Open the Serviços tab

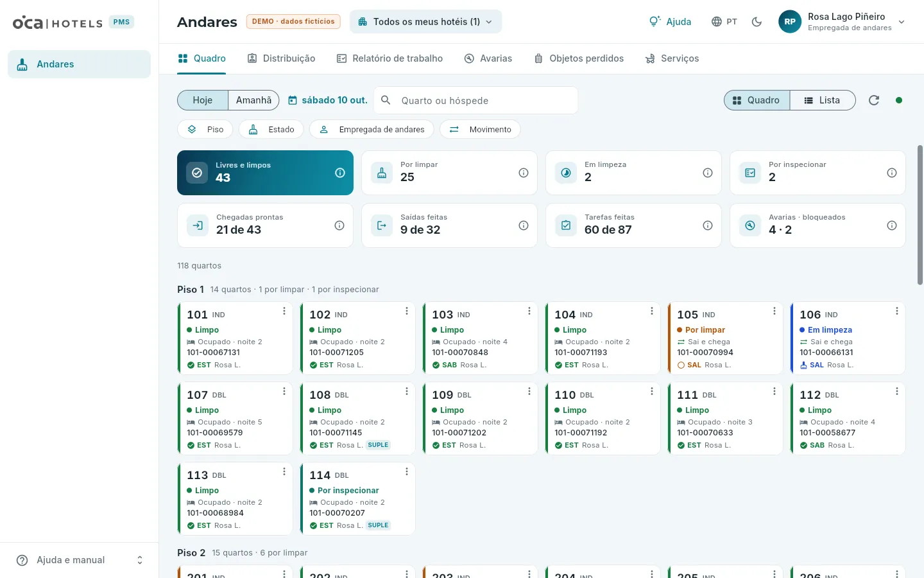point(672,58)
